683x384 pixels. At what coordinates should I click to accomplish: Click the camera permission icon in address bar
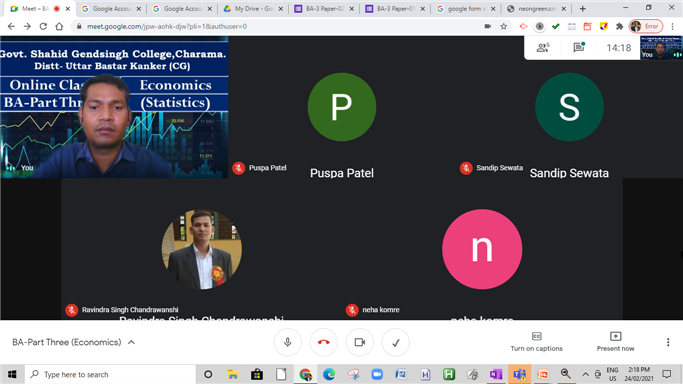coord(487,27)
